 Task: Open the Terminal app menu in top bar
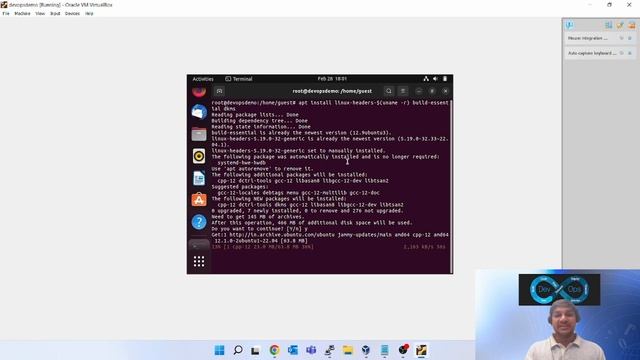[x=239, y=79]
